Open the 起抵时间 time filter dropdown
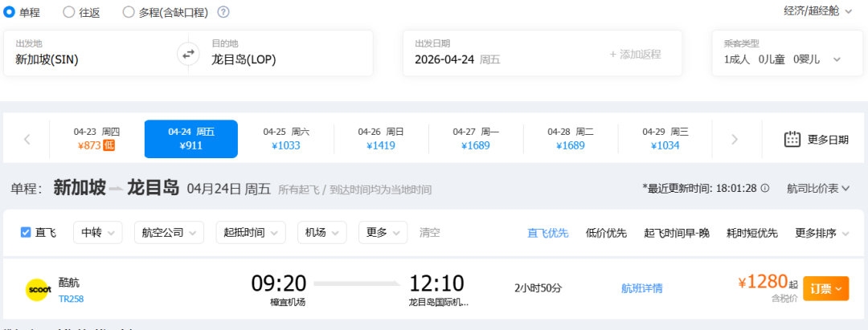 point(250,233)
